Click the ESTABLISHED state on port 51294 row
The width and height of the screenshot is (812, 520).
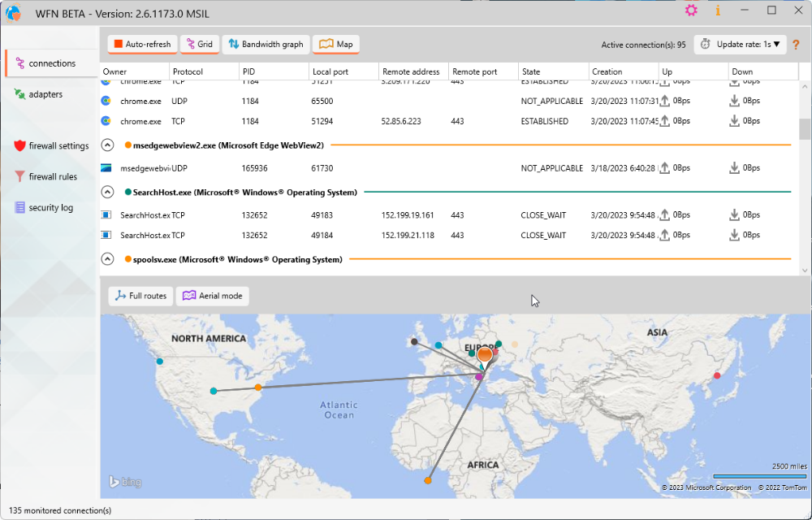(x=544, y=121)
